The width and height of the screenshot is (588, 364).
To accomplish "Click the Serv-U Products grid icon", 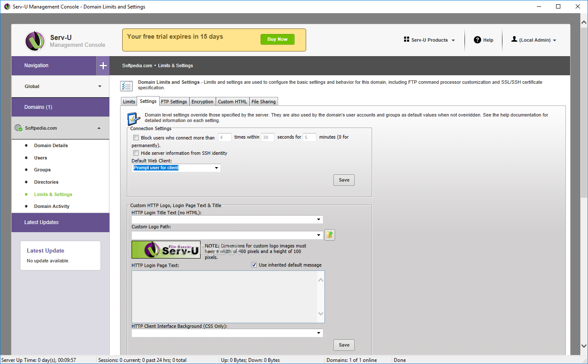I will coord(406,40).
